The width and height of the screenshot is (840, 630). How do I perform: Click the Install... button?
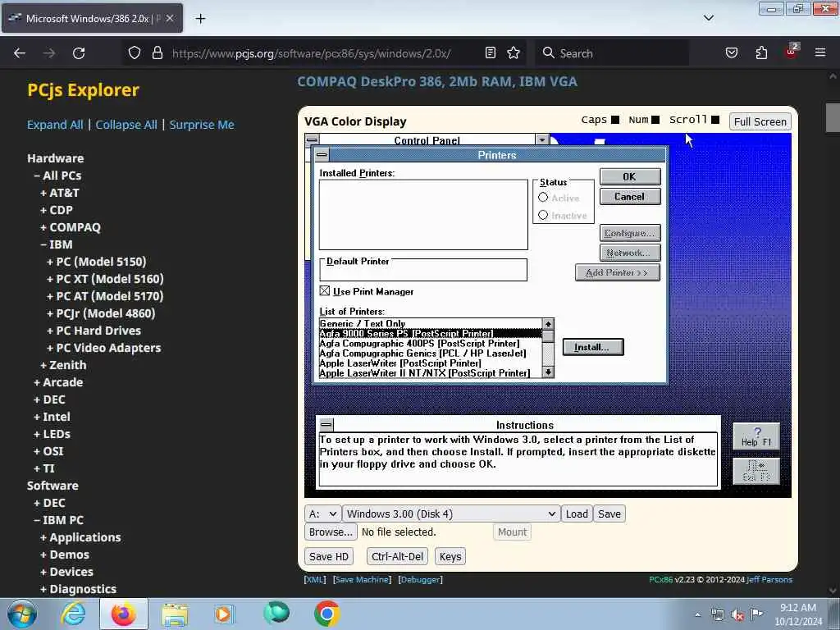point(592,347)
